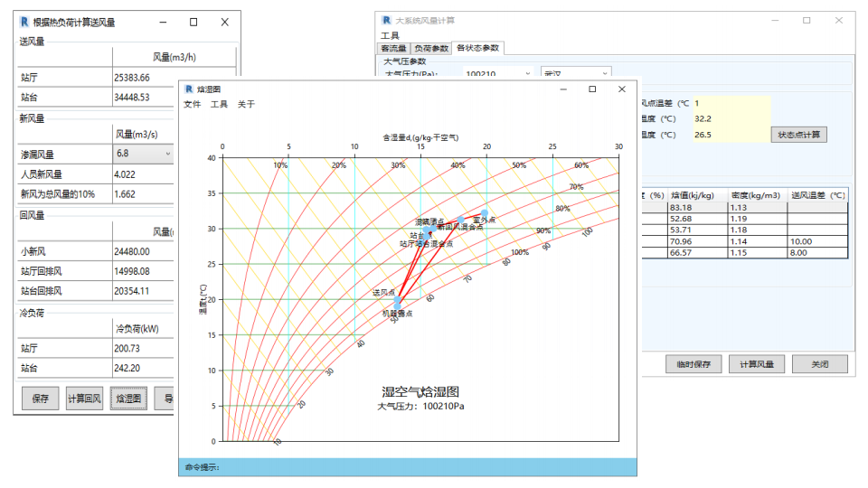The width and height of the screenshot is (868, 488).
Task: Select the enthalpy cell 52.68
Action: tap(697, 219)
